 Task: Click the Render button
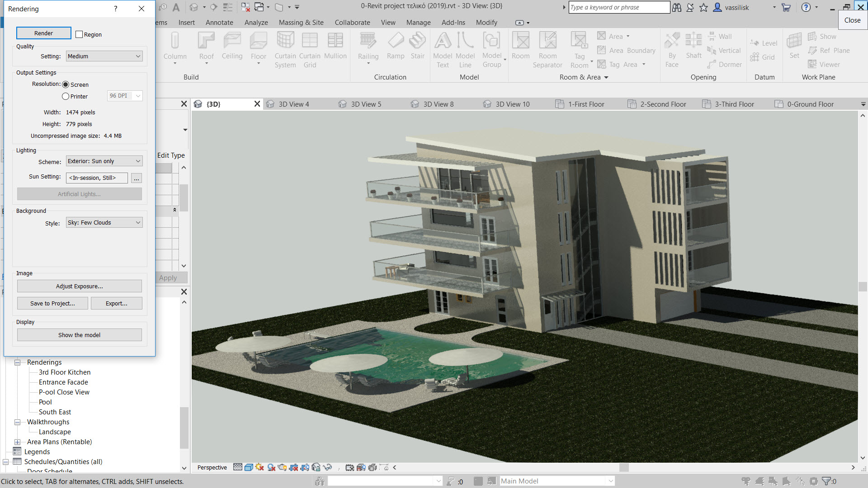pos(43,33)
